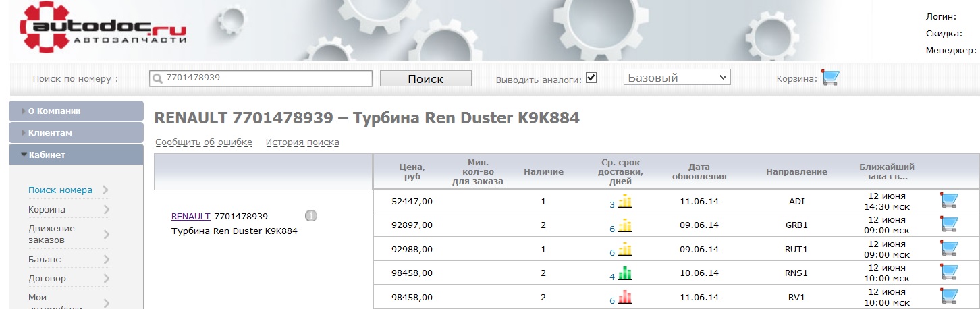Add the GRB1 offer to the cart
The image size is (980, 309).
point(949,225)
